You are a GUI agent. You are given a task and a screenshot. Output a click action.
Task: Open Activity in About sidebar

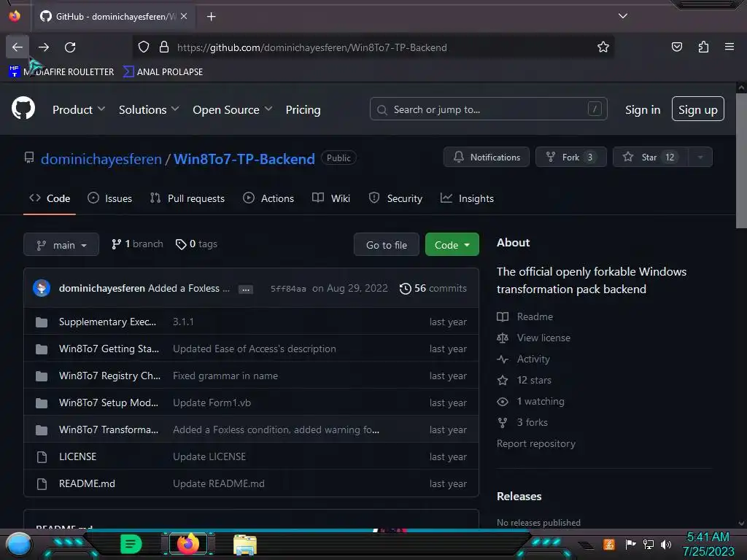523,359
